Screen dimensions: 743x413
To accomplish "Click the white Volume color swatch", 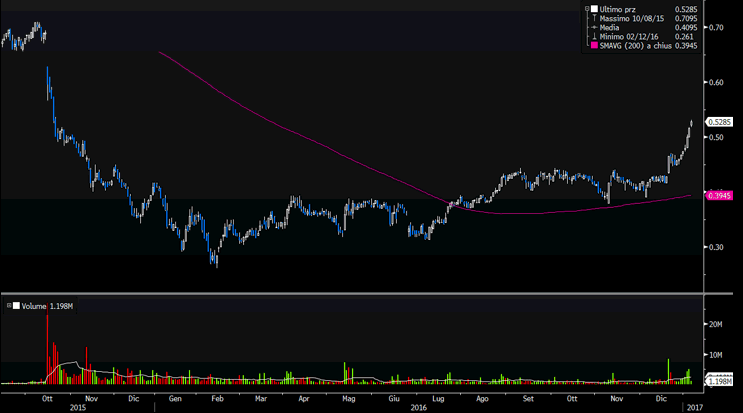I will (x=15, y=303).
